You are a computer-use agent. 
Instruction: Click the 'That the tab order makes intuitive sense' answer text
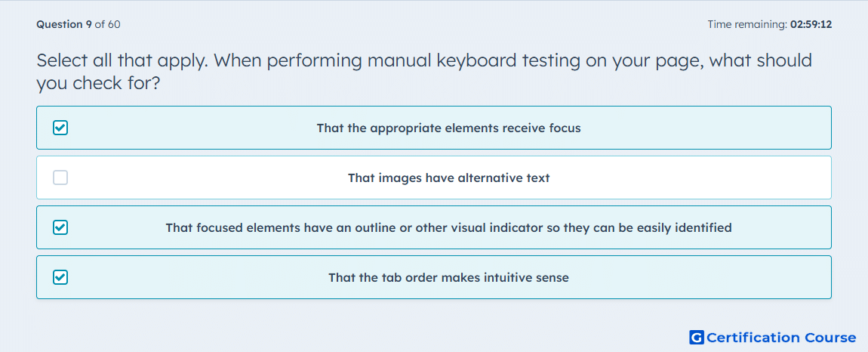click(x=448, y=277)
